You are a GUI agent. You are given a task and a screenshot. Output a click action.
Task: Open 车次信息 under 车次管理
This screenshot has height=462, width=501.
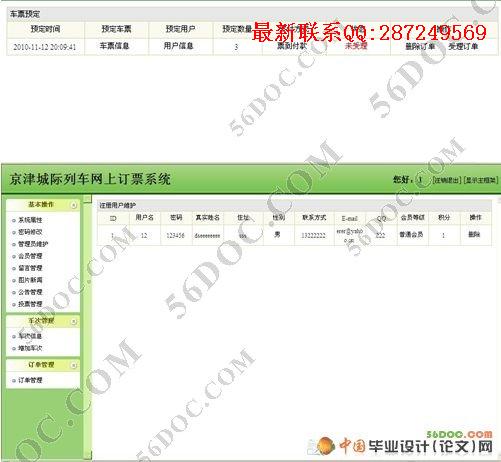pyautogui.click(x=30, y=336)
